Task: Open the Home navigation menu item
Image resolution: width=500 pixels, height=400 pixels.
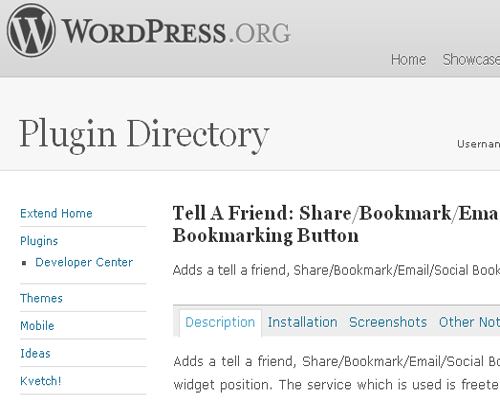Action: point(408,60)
